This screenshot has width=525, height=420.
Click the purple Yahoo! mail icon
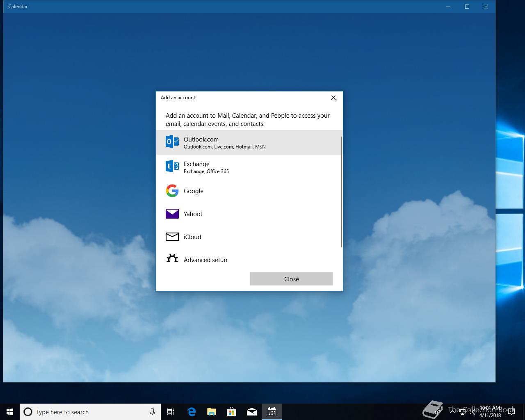[172, 214]
